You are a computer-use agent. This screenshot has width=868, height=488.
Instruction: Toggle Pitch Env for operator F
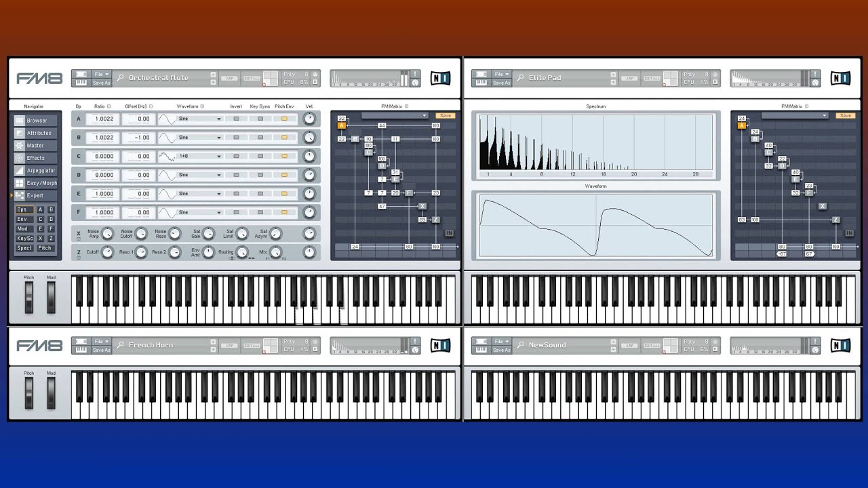point(284,212)
